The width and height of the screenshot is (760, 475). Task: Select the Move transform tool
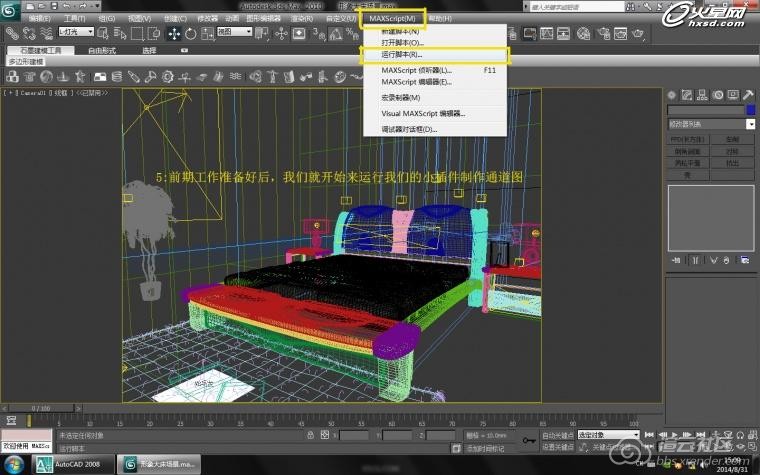[174, 32]
